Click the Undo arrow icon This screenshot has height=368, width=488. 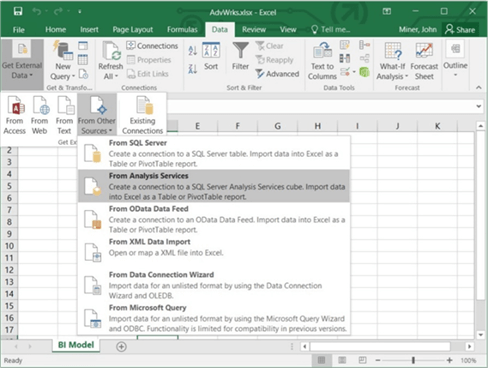coord(36,12)
